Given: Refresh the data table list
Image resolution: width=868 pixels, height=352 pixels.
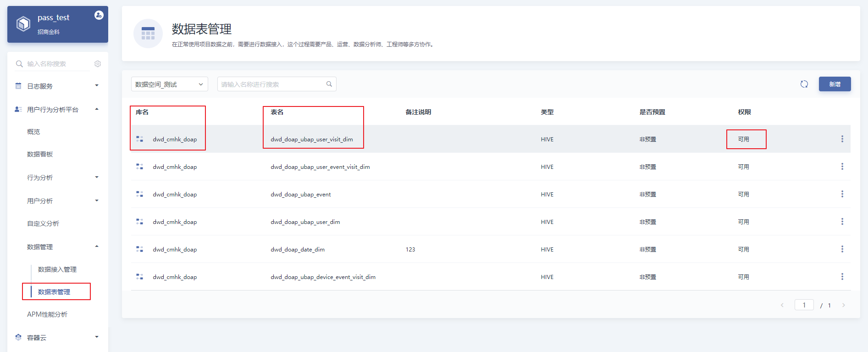Looking at the screenshot, I should click(x=804, y=84).
